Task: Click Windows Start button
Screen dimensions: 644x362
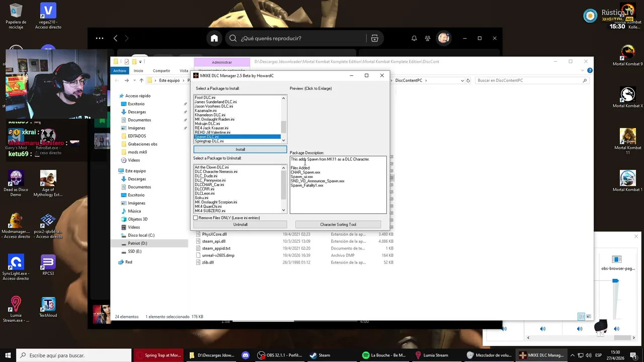Action: pyautogui.click(x=8, y=355)
